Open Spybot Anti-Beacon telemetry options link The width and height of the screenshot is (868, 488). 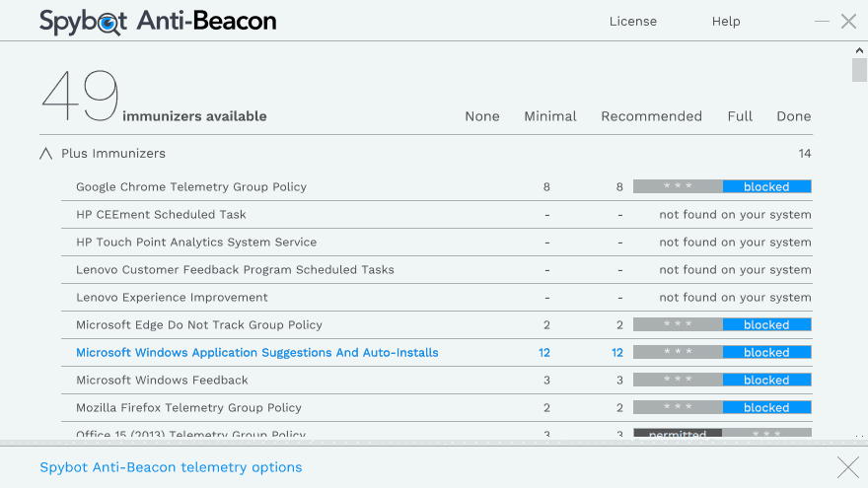coord(171,467)
